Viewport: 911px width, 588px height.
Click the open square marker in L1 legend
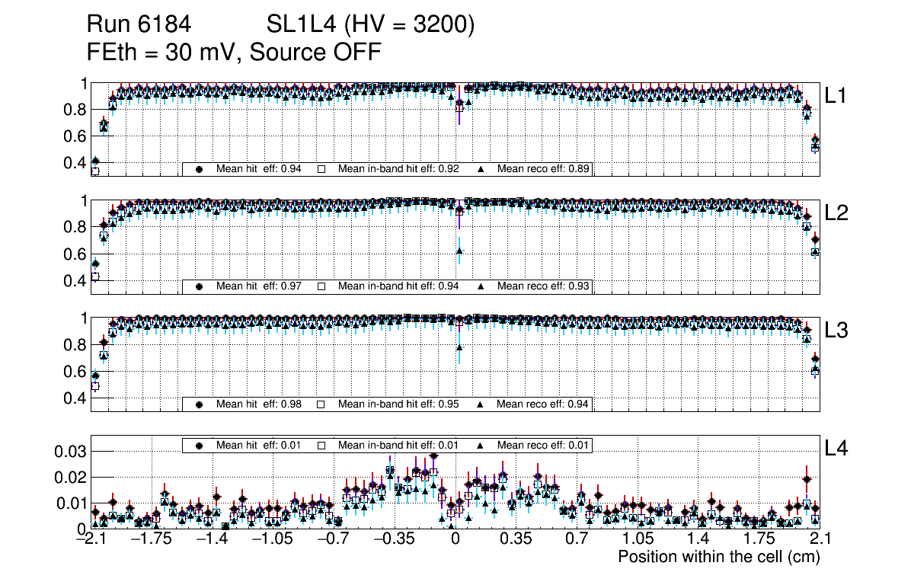coord(321,169)
